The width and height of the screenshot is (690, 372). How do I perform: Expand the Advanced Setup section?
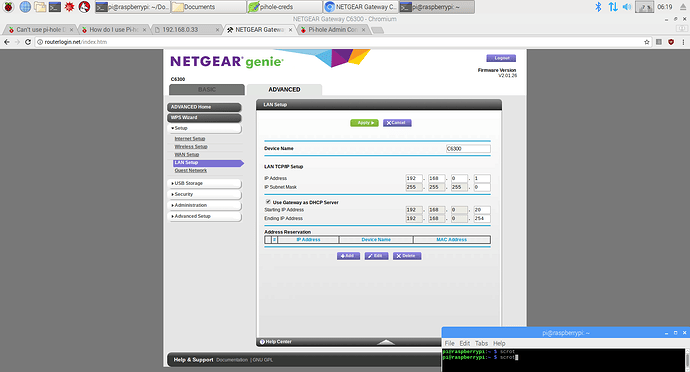[204, 216]
